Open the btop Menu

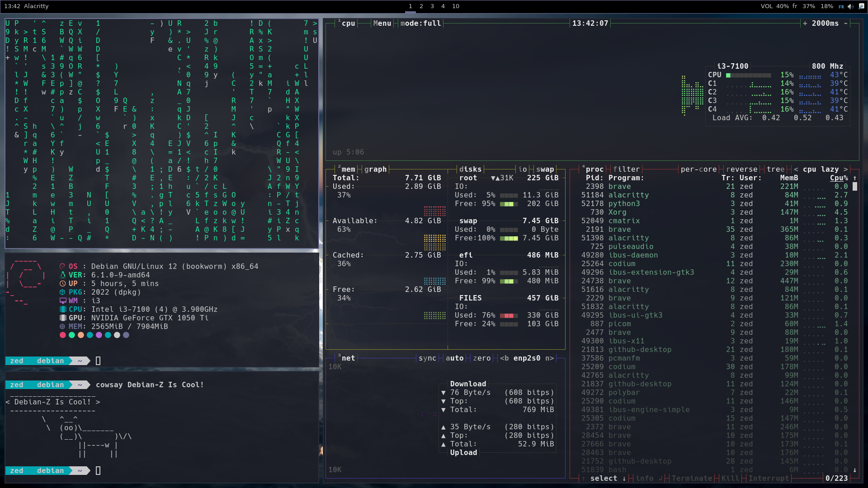[x=382, y=23]
